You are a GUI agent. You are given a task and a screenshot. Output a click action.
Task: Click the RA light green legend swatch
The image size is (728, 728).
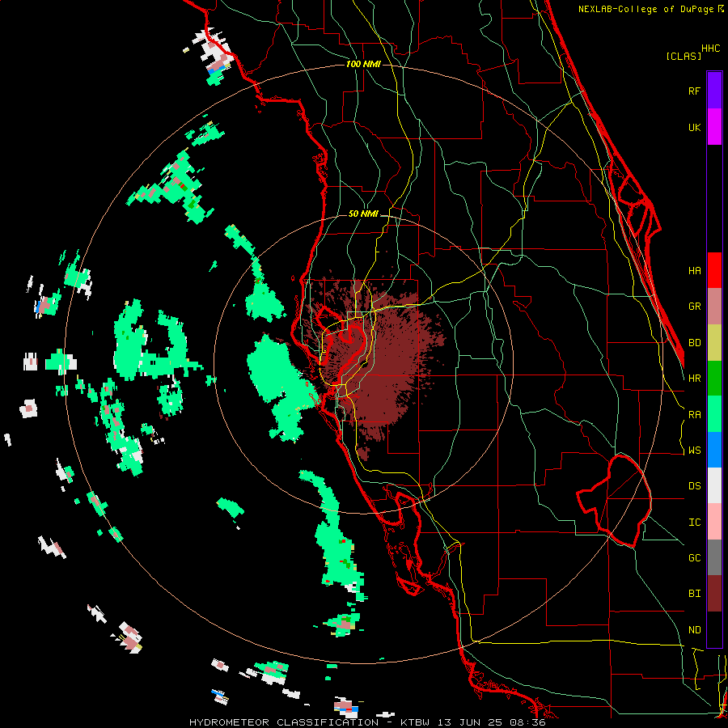(x=714, y=414)
